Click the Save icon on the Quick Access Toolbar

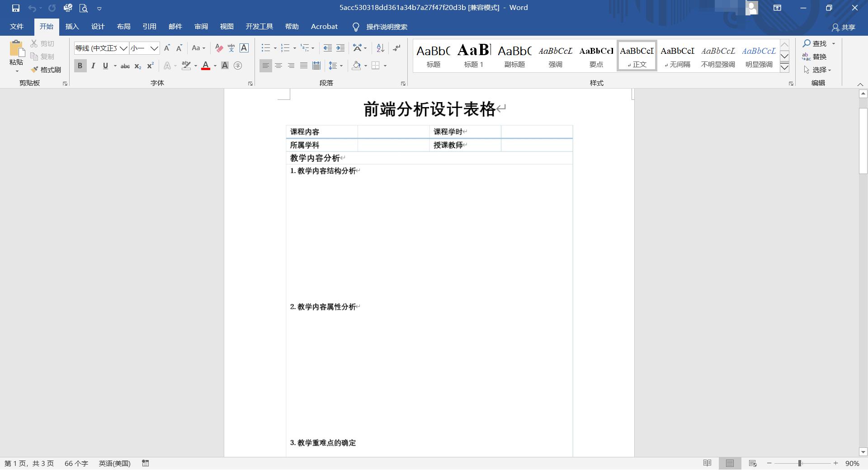(x=16, y=7)
